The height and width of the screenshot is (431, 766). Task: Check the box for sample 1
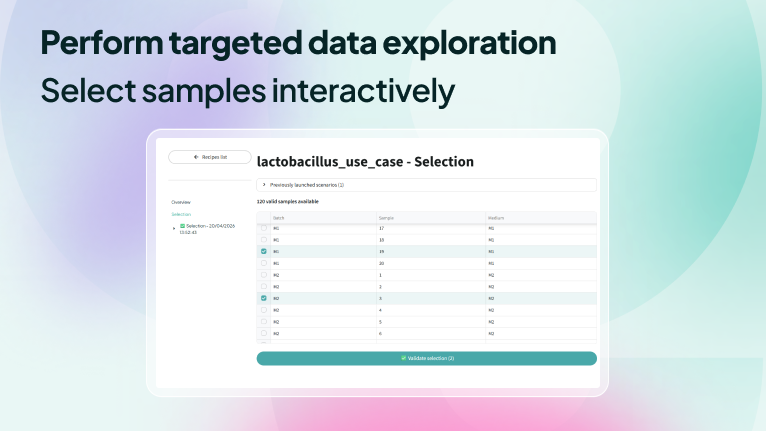(264, 275)
